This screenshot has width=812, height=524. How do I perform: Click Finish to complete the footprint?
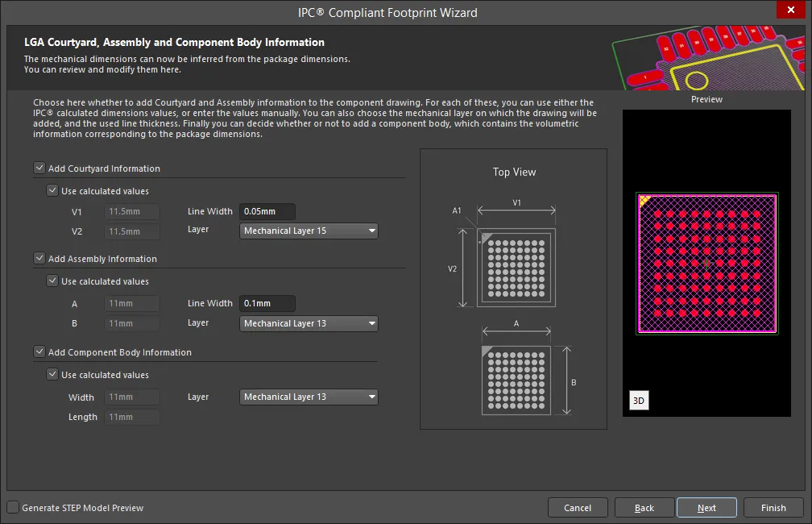(773, 508)
